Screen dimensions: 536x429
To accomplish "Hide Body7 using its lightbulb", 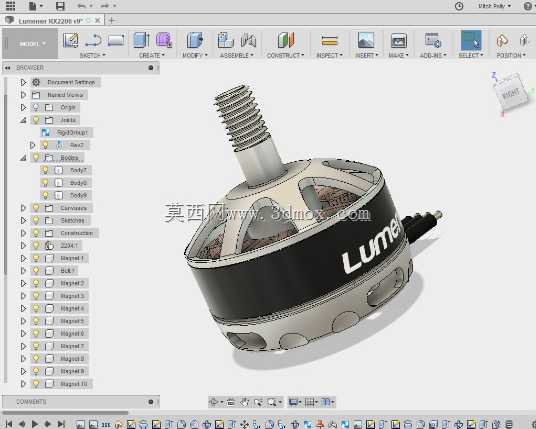I will (x=45, y=170).
